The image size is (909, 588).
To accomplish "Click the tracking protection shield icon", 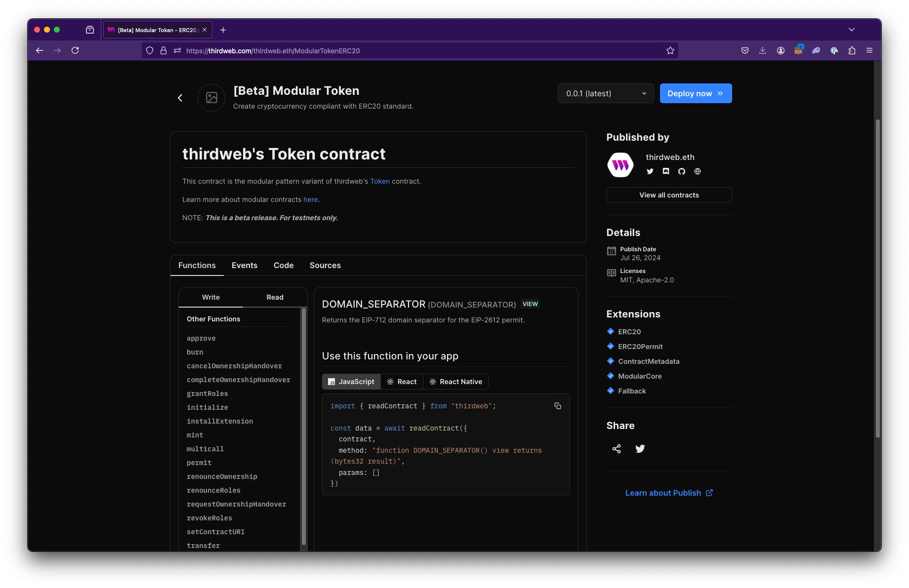I will click(150, 50).
